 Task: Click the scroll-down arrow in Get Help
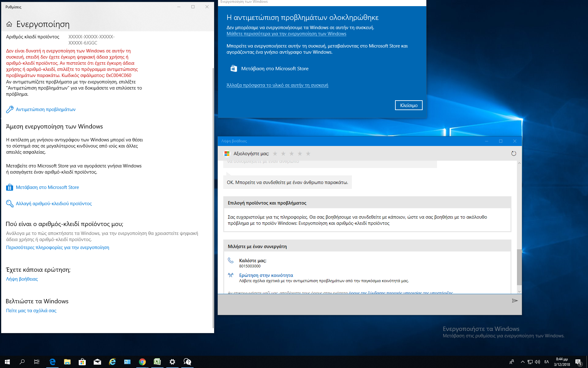(519, 291)
